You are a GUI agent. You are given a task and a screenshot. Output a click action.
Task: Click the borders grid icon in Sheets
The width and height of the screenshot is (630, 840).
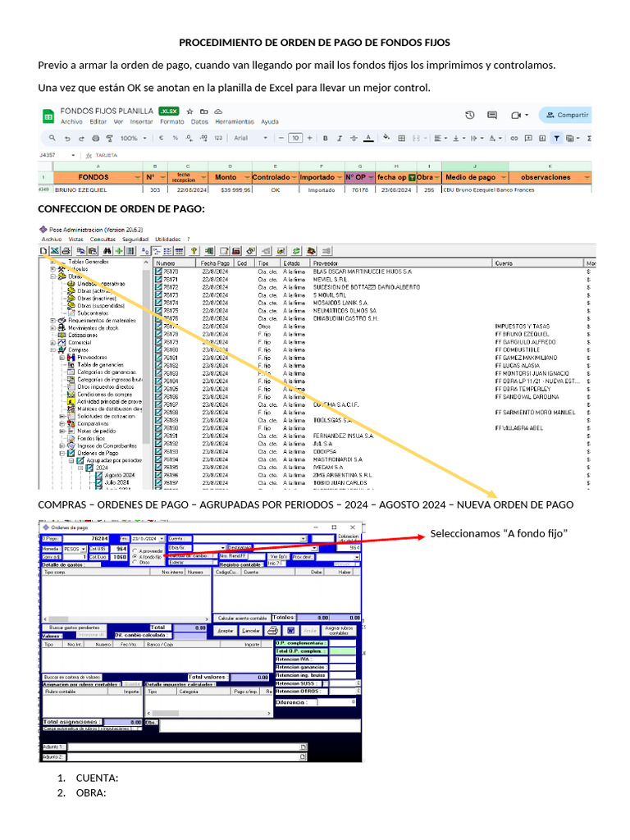401,138
